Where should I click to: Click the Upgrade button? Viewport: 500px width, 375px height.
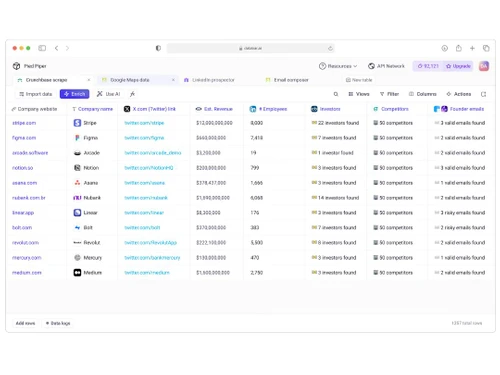(x=458, y=66)
